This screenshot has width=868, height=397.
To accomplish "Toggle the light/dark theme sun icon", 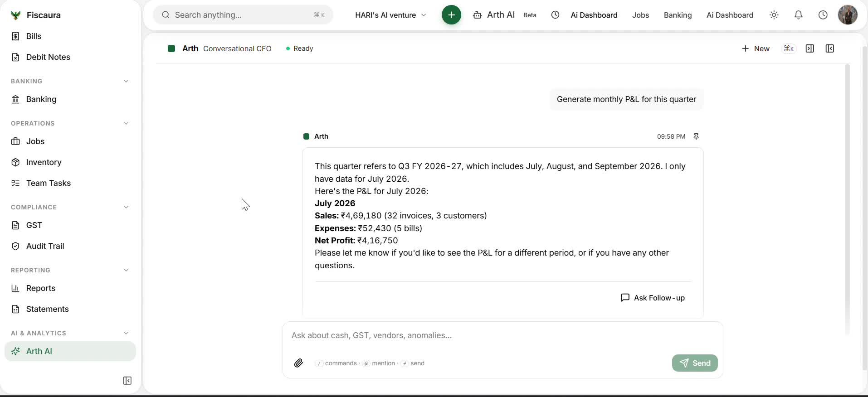I will point(774,15).
